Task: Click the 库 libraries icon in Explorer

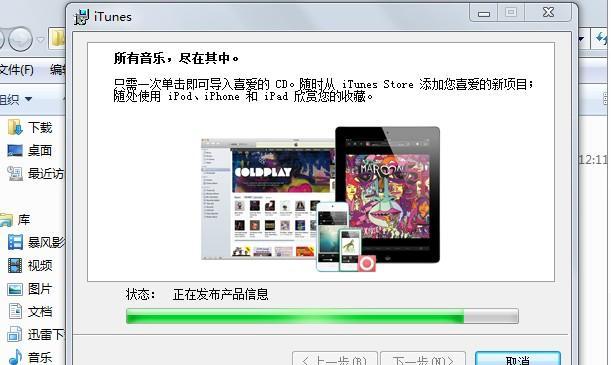Action: [x=6, y=220]
